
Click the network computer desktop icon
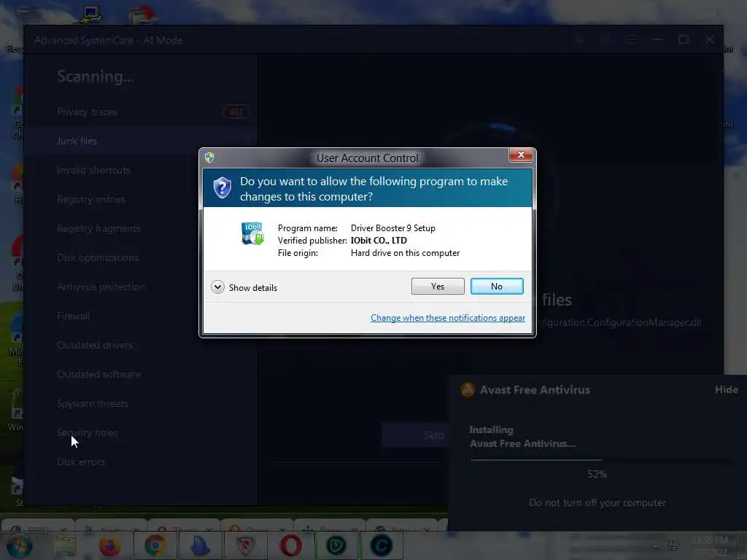(x=90, y=15)
